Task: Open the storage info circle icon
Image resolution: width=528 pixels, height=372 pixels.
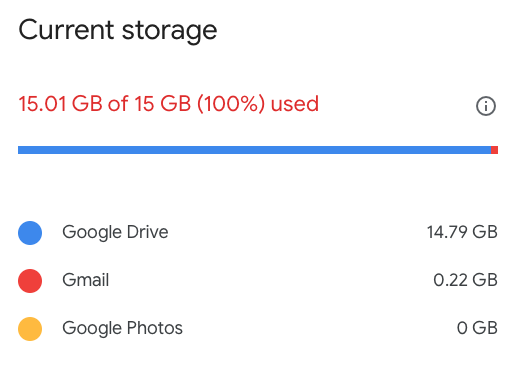Action: click(486, 106)
